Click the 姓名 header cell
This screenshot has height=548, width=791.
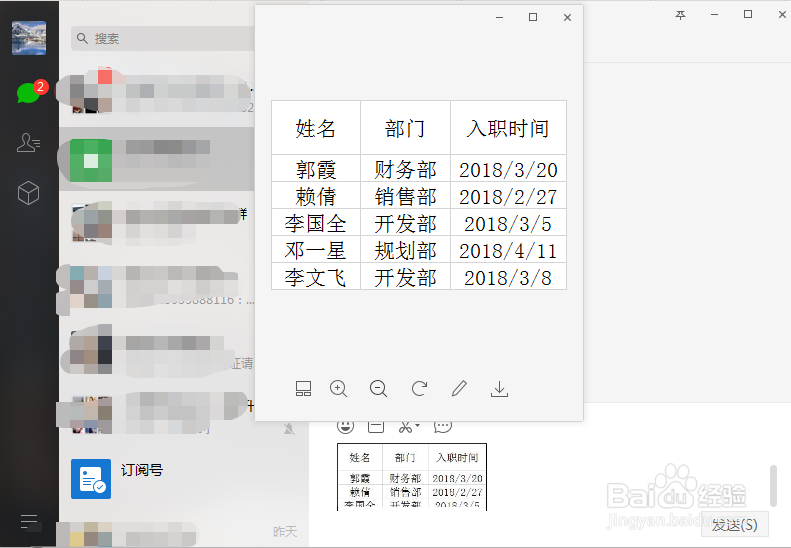coord(316,128)
